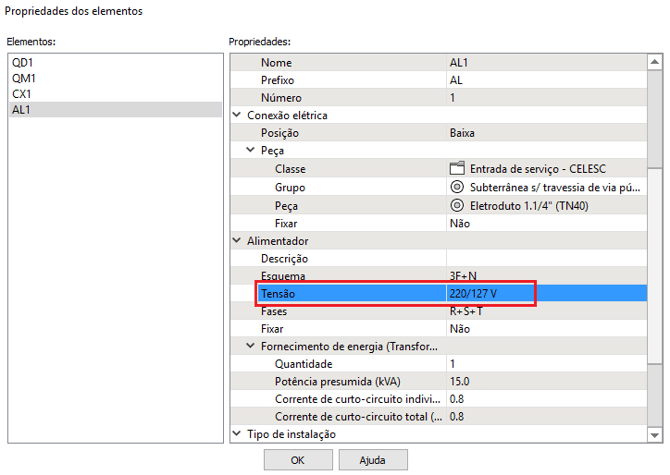Viewport: 670px width, 475px height.
Task: Click the folder icon in Classe row
Action: click(x=458, y=169)
